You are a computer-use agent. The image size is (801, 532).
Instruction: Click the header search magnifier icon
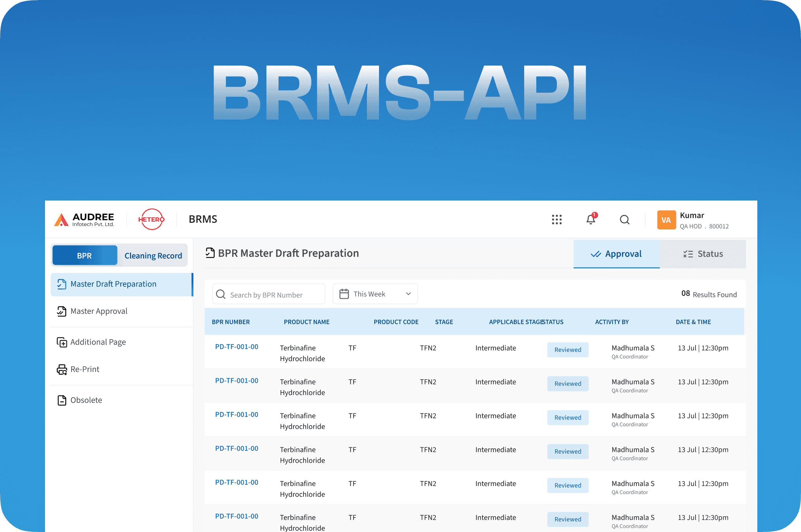(625, 220)
